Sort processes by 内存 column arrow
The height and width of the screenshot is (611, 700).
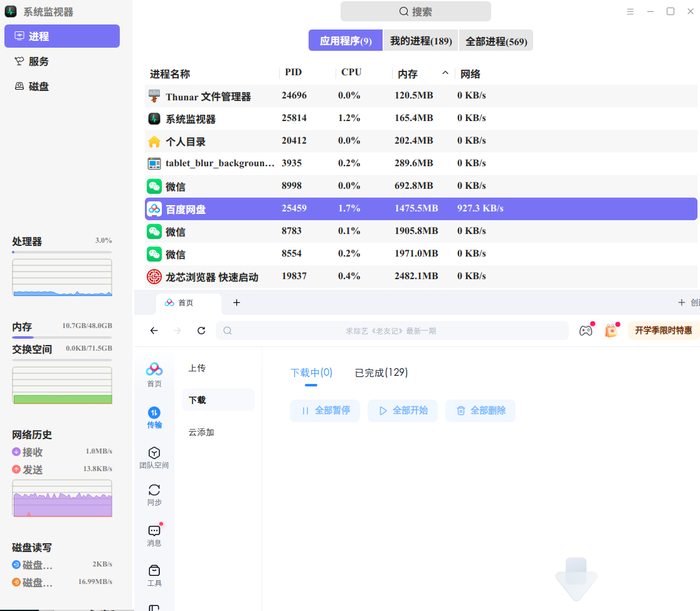click(445, 73)
